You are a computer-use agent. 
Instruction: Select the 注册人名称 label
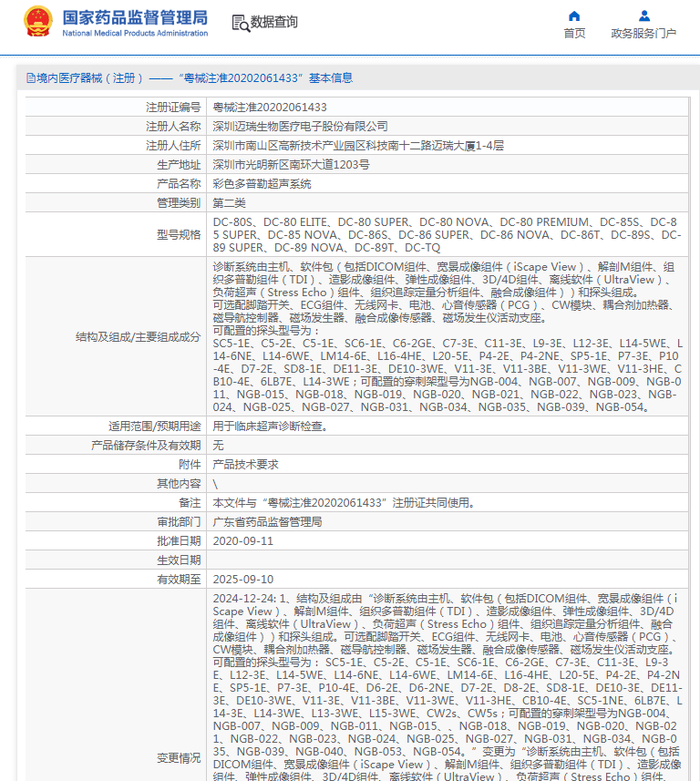click(x=173, y=127)
